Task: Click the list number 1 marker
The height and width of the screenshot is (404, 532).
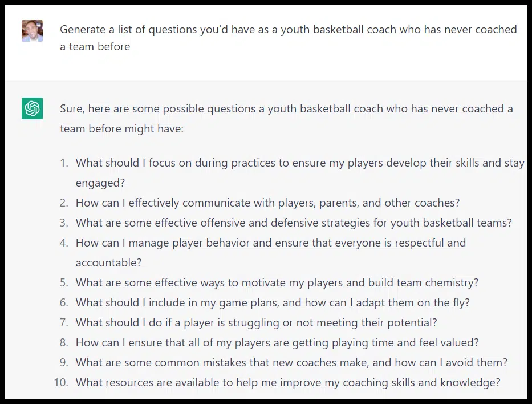Action: pyautogui.click(x=64, y=163)
